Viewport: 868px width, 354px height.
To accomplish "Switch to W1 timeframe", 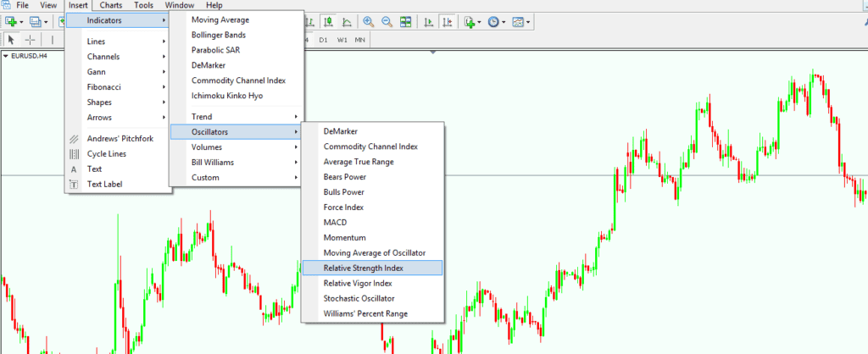I will [x=342, y=40].
